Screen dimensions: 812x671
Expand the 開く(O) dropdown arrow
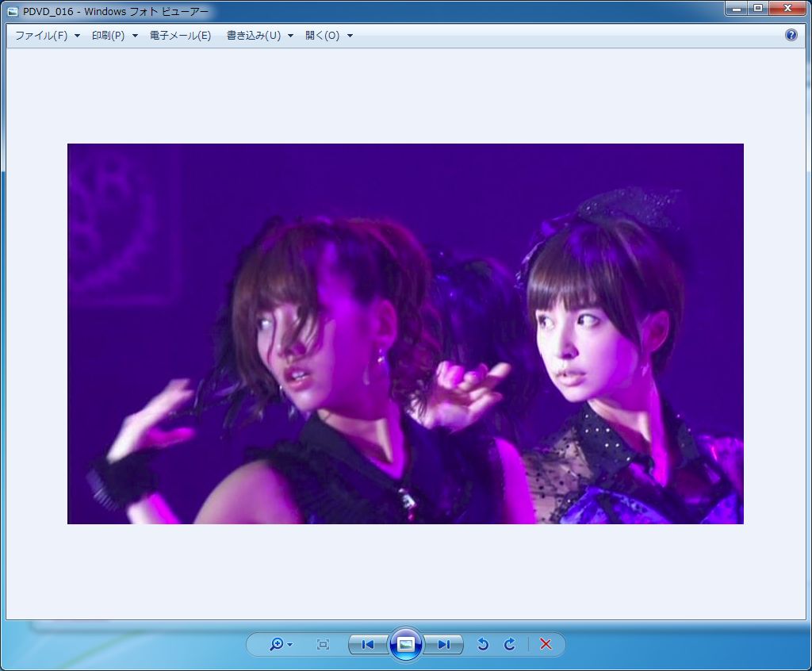click(350, 36)
